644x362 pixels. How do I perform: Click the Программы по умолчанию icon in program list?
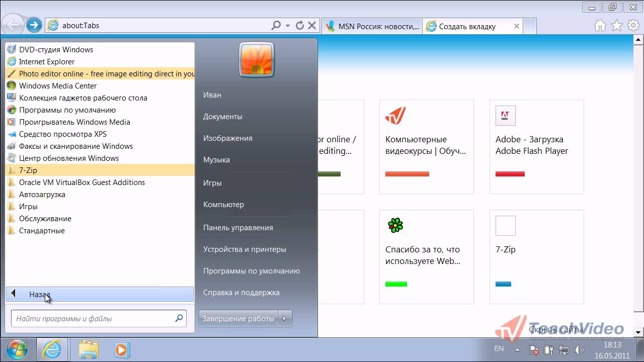(x=12, y=110)
